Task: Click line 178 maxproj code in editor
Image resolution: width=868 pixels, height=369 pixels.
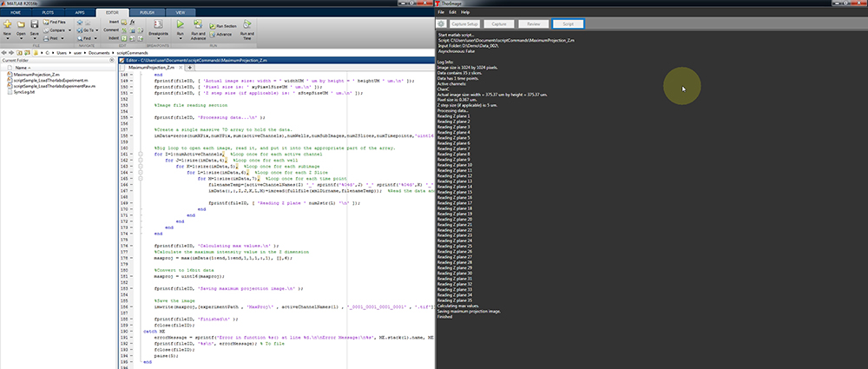Action: click(223, 258)
